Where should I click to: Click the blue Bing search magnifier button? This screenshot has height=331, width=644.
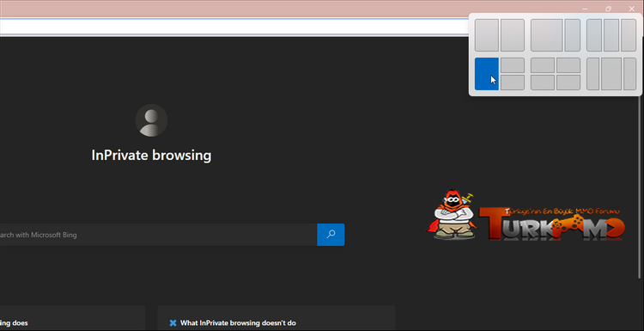[x=331, y=235]
